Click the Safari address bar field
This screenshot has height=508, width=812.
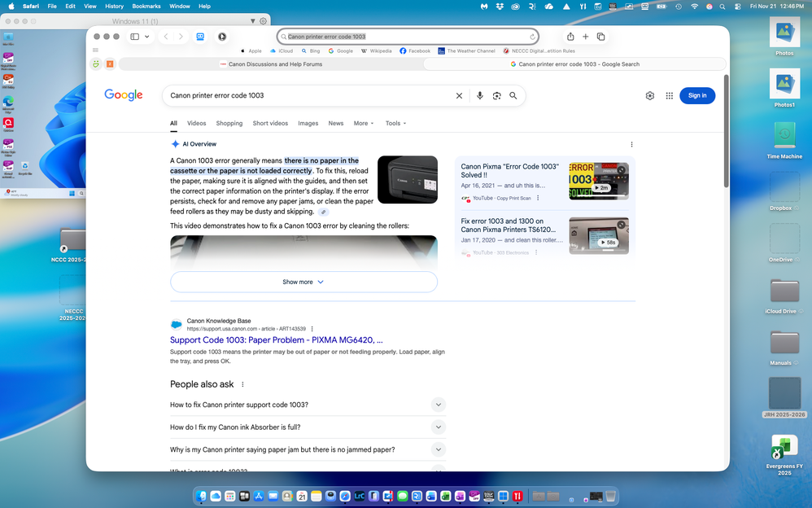click(x=407, y=37)
